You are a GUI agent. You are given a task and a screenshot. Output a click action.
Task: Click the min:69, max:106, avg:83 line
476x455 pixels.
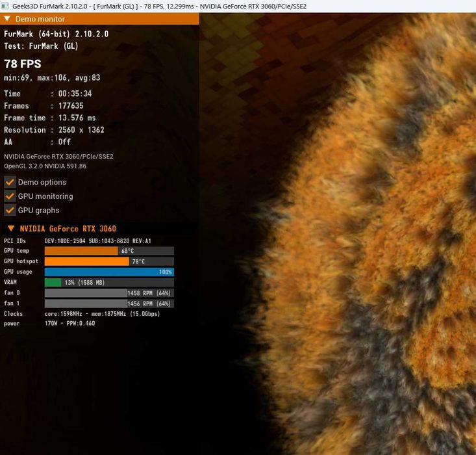pos(52,78)
